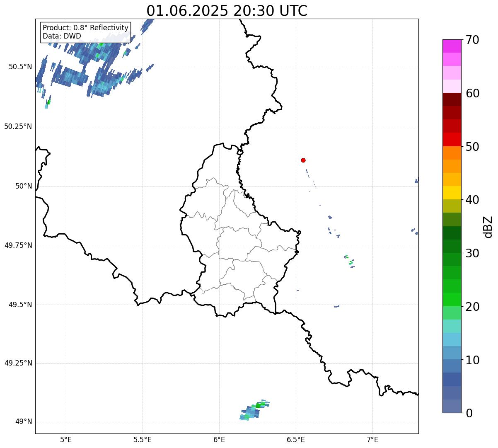Screen dimensions: 498x448
Task: Click the 50.25°N latitude label
Action: click(x=18, y=126)
